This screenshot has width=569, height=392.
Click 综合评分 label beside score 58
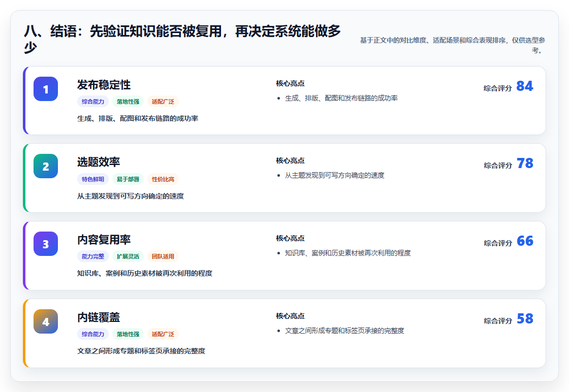497,320
